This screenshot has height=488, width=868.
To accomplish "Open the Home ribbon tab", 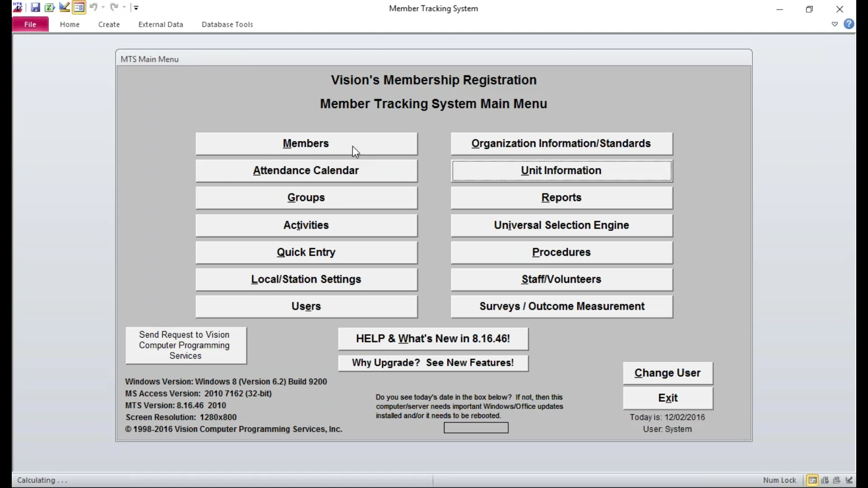I will click(70, 24).
